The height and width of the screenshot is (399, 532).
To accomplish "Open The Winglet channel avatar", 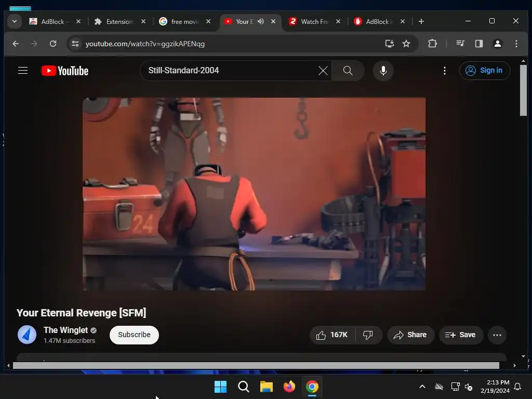I will (27, 335).
